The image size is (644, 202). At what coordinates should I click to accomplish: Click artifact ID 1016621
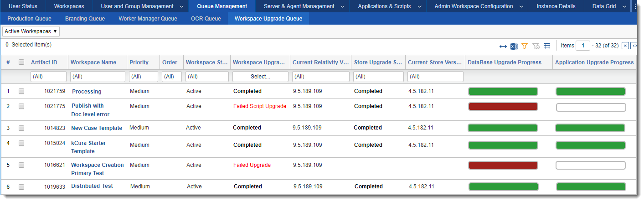(55, 165)
